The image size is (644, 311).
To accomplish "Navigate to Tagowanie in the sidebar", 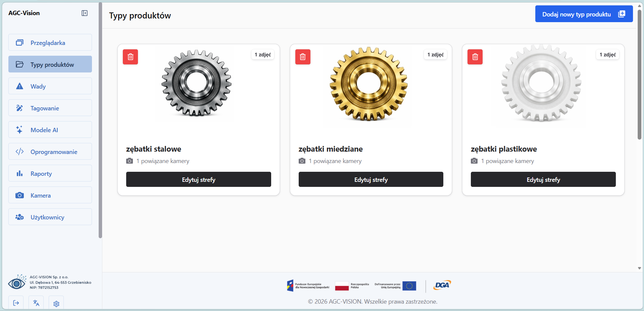I will coord(50,108).
